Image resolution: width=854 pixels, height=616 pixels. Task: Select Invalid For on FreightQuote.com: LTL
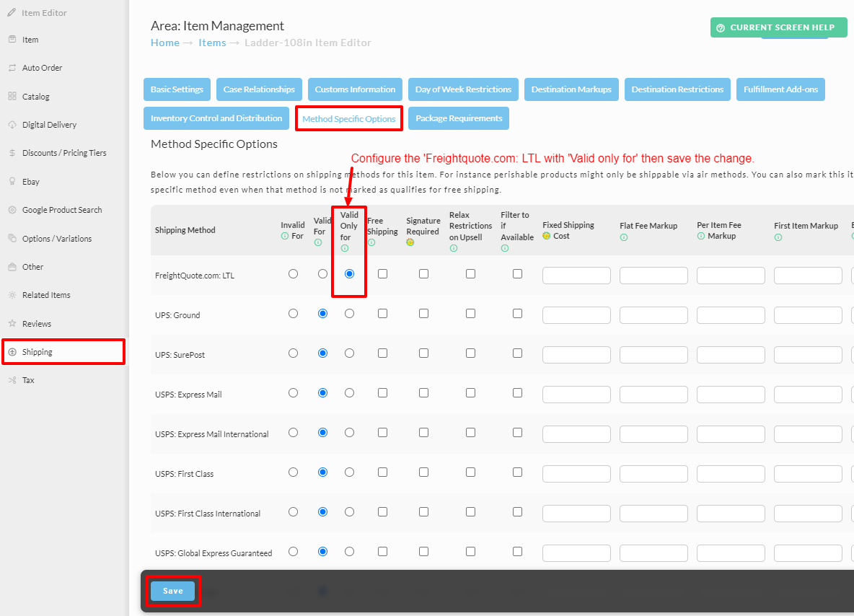(x=293, y=274)
